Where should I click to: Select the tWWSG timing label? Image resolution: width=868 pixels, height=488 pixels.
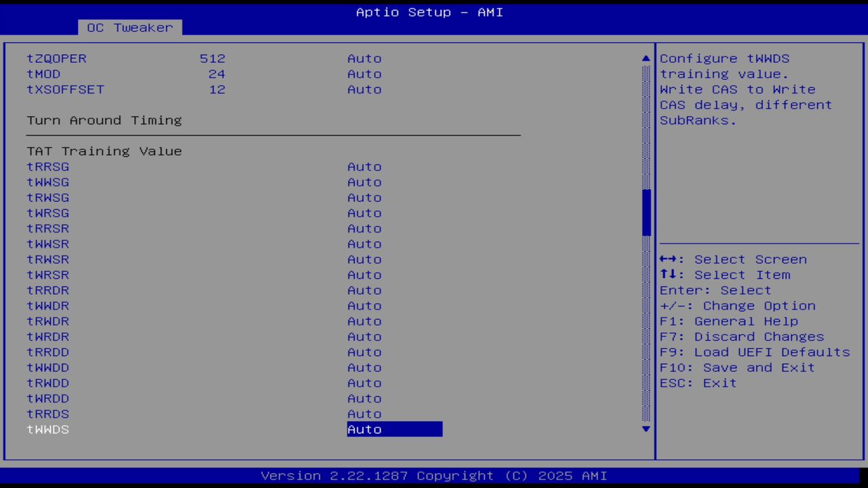(x=47, y=182)
